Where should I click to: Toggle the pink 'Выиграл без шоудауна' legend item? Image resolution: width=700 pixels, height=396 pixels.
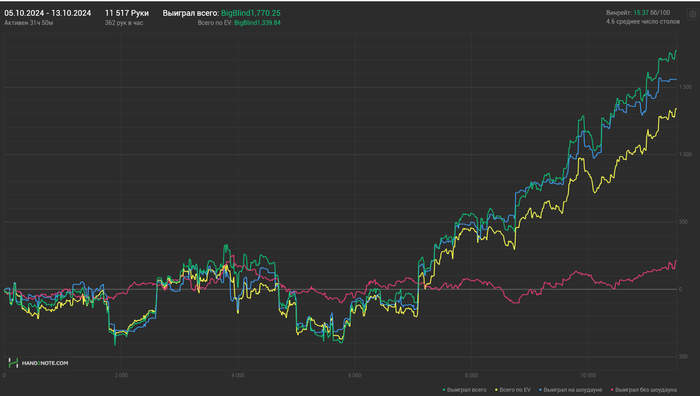click(x=643, y=390)
